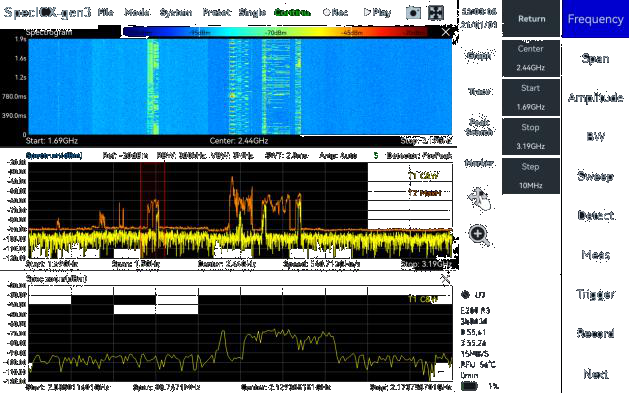Activate the pan hand tool
Image resolution: width=629 pixels, height=393 pixels.
pos(480,198)
